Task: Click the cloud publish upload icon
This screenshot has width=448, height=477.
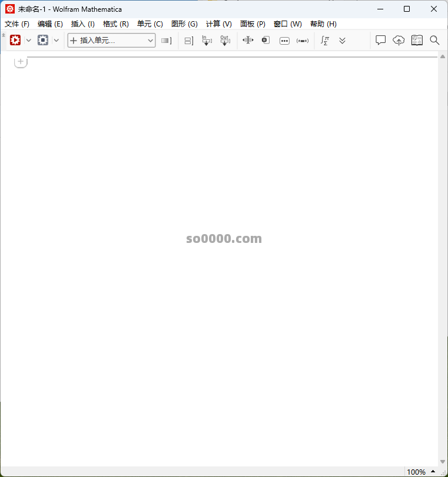Action: click(399, 40)
